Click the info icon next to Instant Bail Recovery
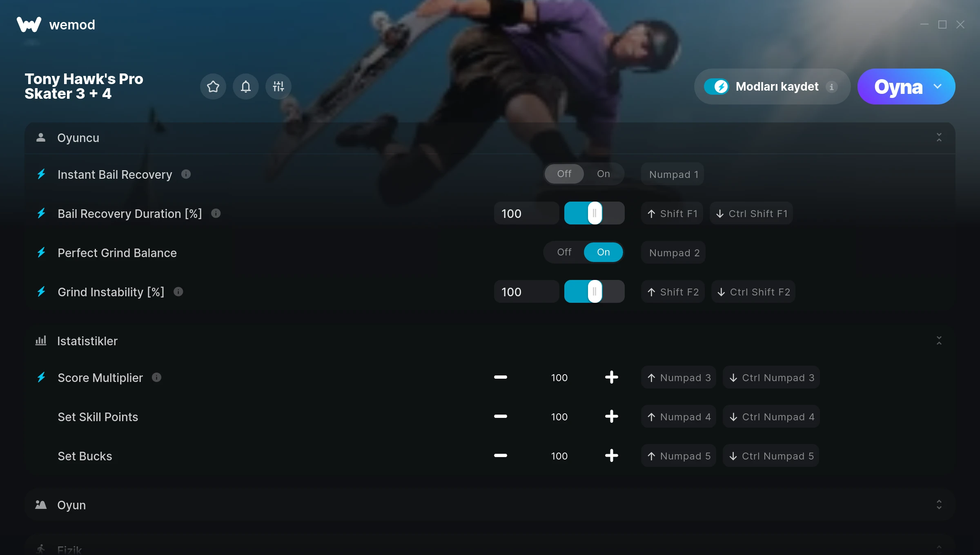 [186, 174]
